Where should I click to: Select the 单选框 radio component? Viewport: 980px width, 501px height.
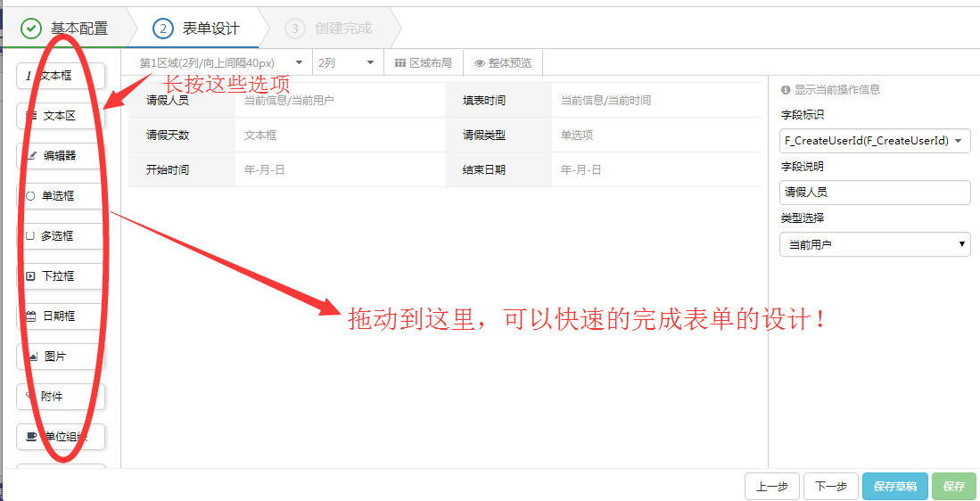point(60,196)
